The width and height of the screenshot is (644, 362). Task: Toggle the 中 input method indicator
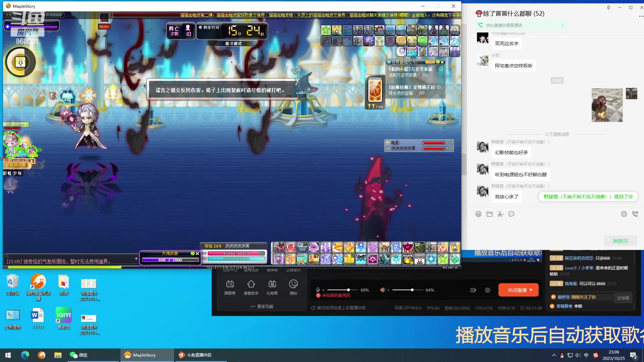pyautogui.click(x=586, y=355)
